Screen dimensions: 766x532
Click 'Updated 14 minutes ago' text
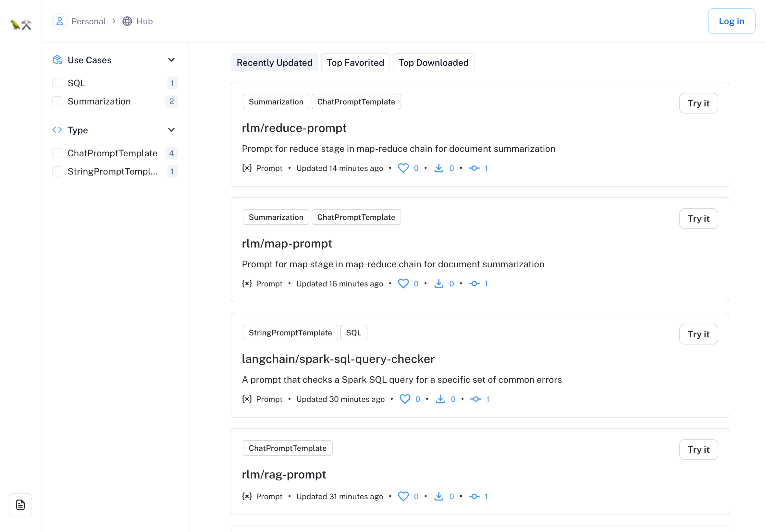(340, 168)
